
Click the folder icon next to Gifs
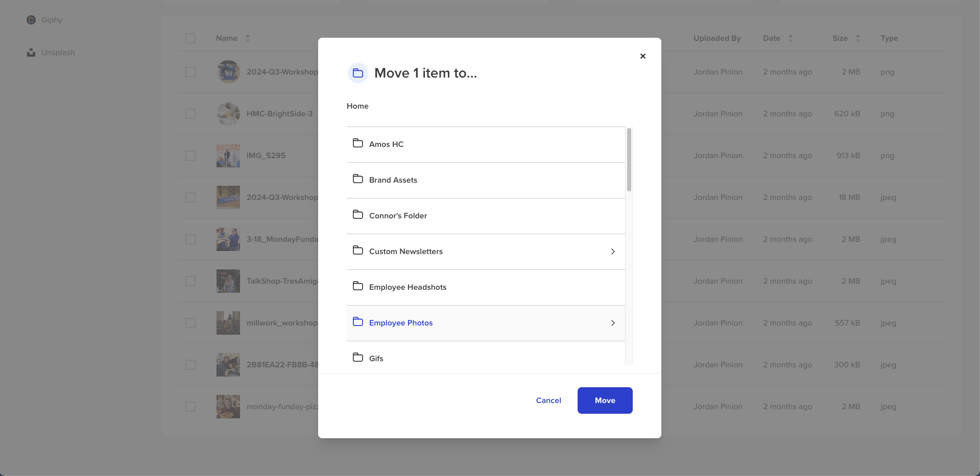pos(358,358)
